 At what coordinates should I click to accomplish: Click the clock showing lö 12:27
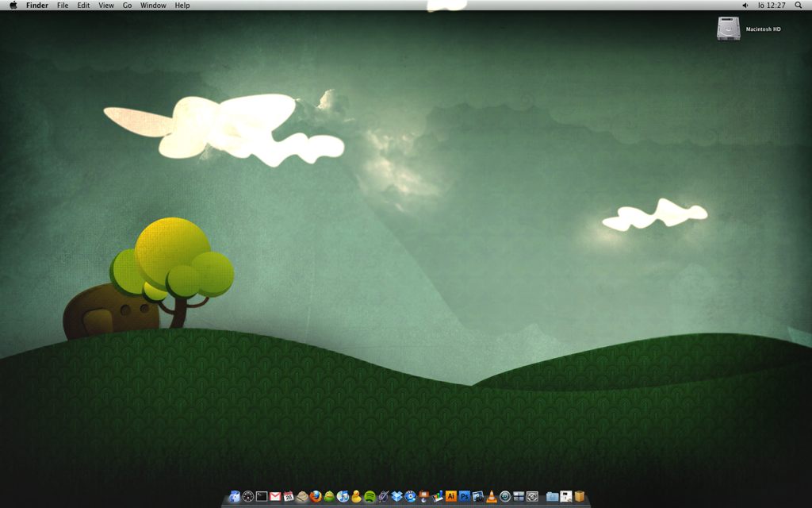(772, 6)
